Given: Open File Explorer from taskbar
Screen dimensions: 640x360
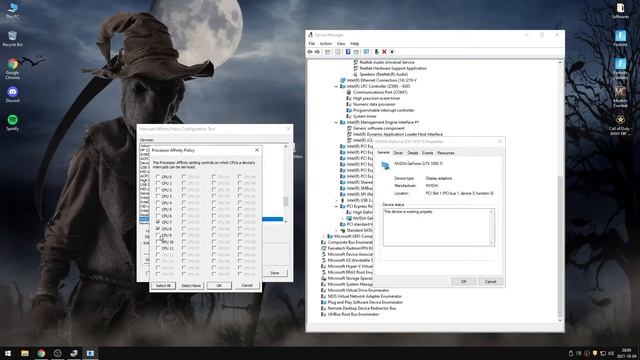Looking at the screenshot, I should (x=25, y=353).
